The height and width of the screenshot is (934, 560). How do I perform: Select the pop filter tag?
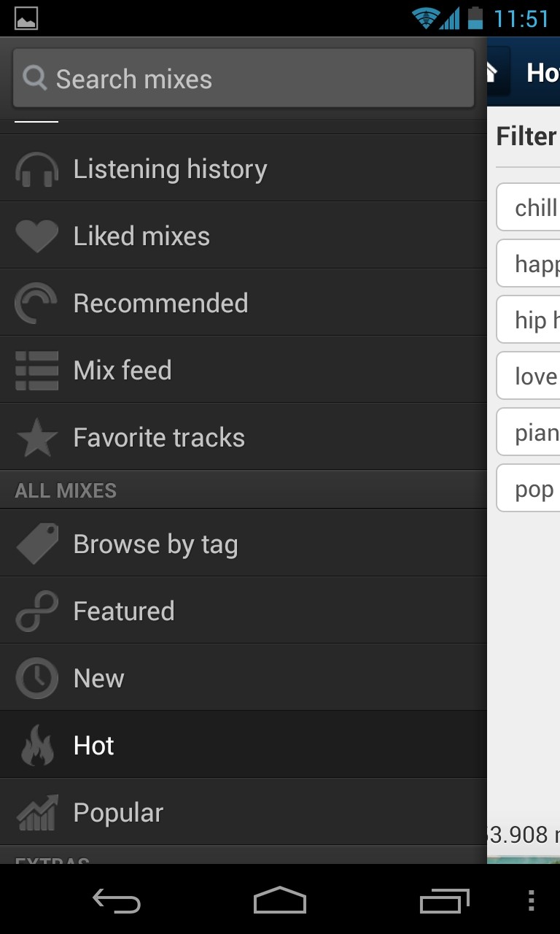[x=529, y=488]
